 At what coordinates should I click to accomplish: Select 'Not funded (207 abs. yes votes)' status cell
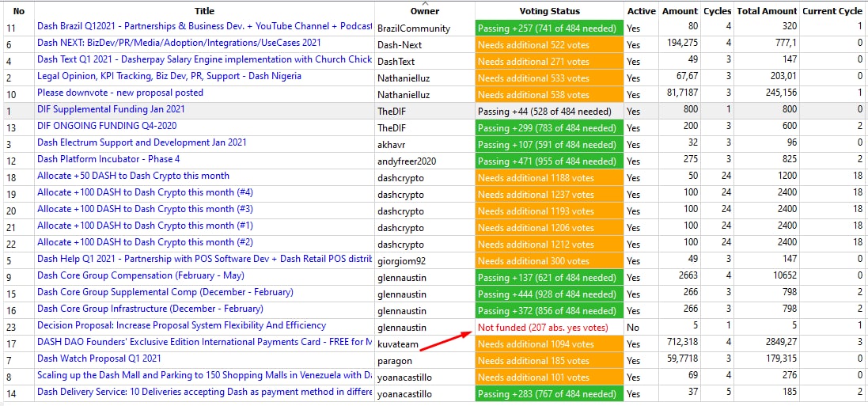pos(549,328)
